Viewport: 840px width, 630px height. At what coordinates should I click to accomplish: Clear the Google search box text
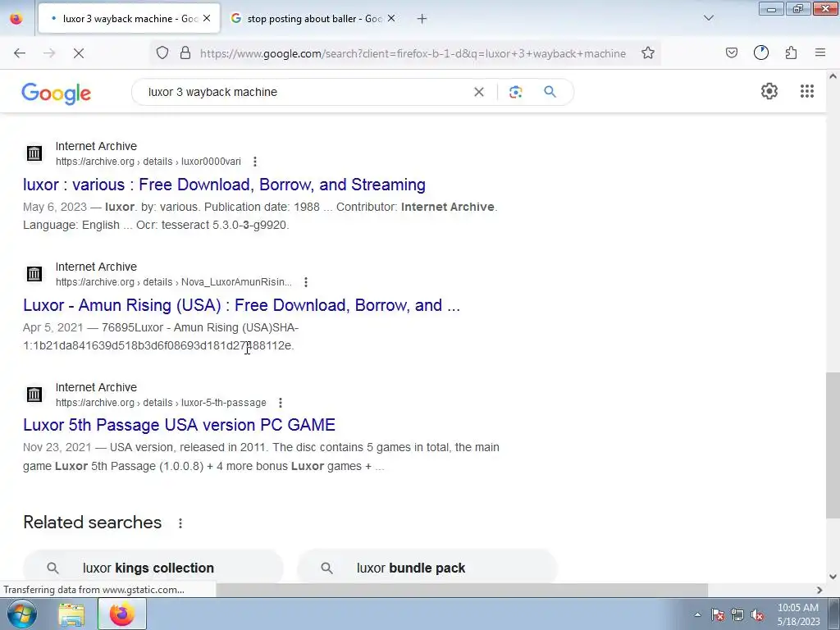pos(478,92)
